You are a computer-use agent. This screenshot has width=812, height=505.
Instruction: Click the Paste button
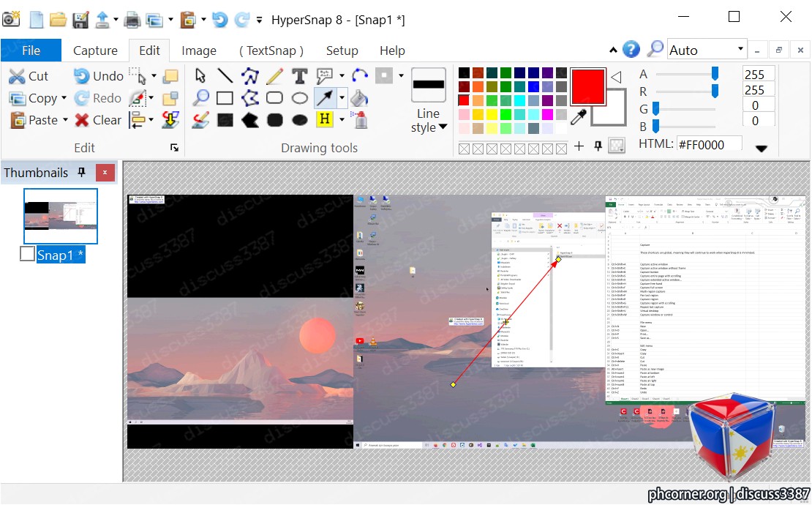[x=34, y=119]
